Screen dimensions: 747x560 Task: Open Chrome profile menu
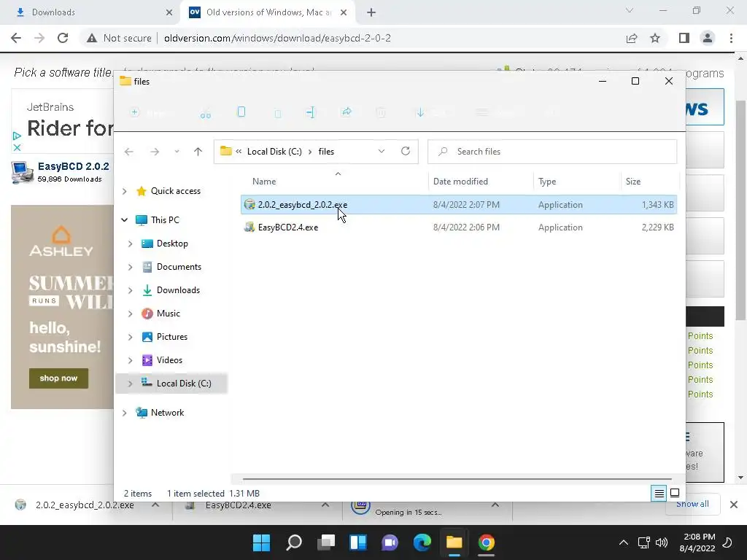pos(708,38)
